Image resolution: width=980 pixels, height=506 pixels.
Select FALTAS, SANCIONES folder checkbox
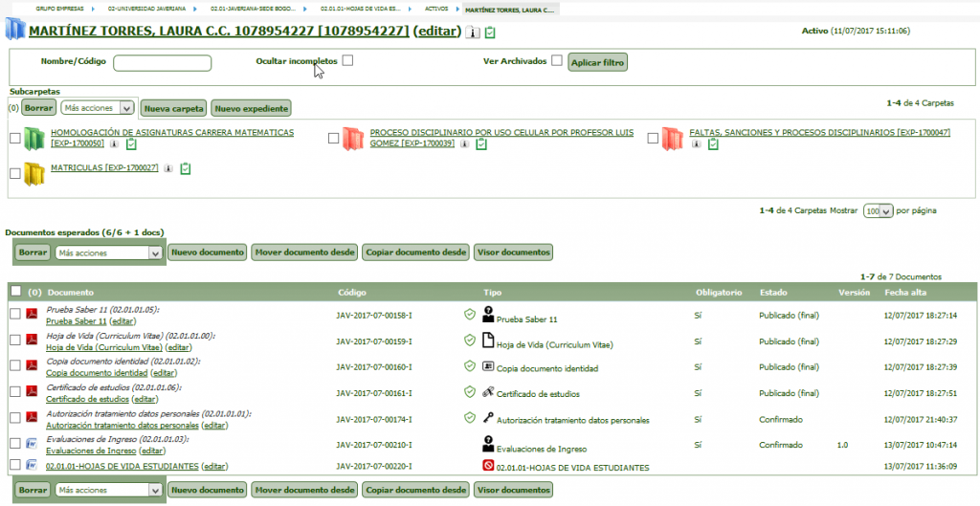pos(653,139)
